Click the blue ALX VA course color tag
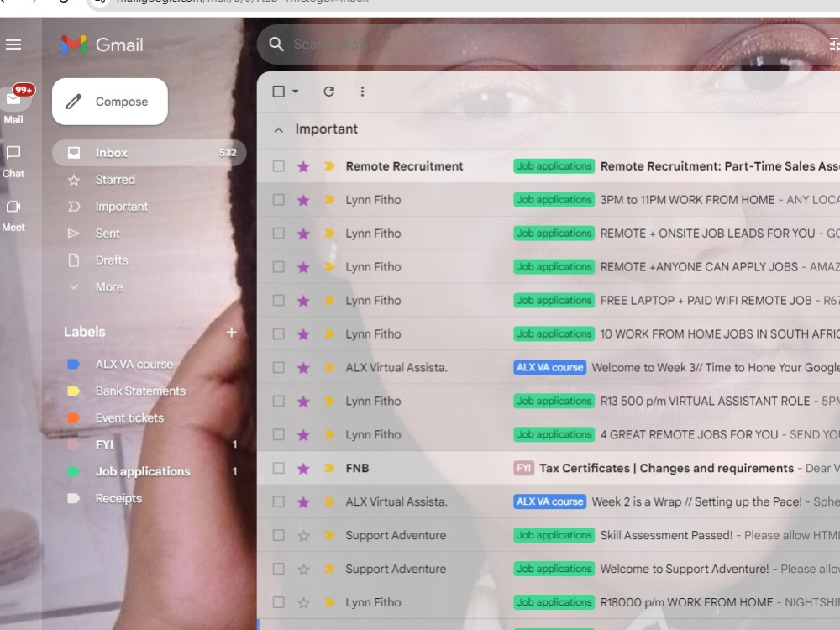This screenshot has width=840, height=630. (x=73, y=365)
